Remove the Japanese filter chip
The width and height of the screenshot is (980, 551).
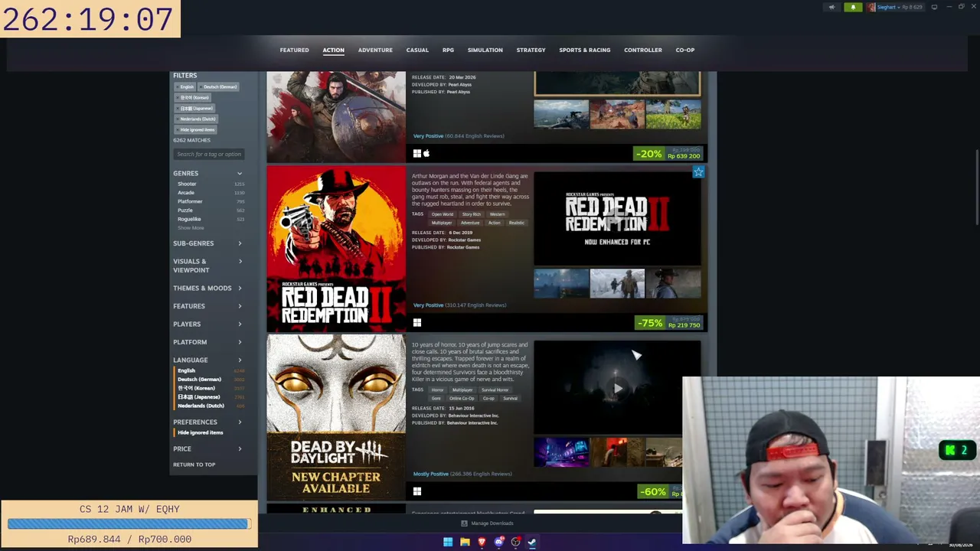tap(196, 109)
